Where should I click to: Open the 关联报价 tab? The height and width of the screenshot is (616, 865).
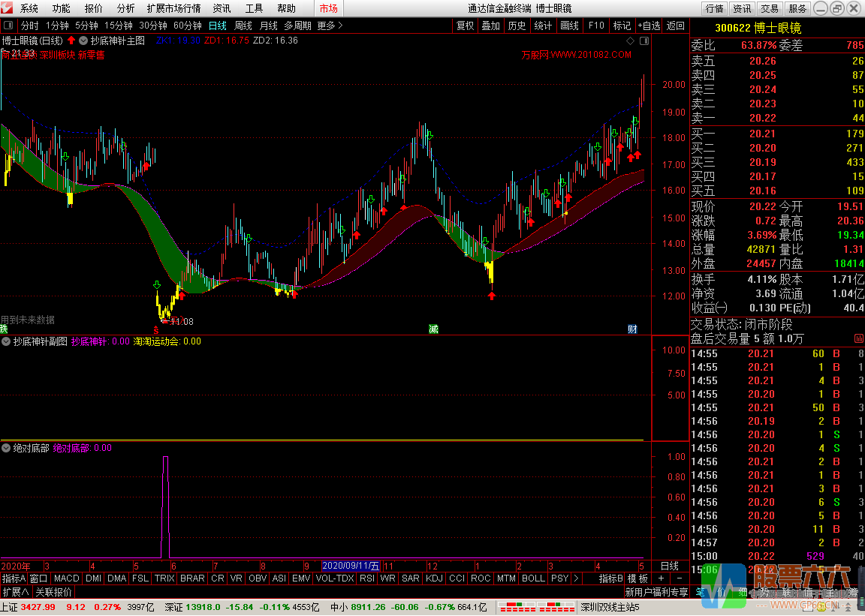click(x=54, y=592)
